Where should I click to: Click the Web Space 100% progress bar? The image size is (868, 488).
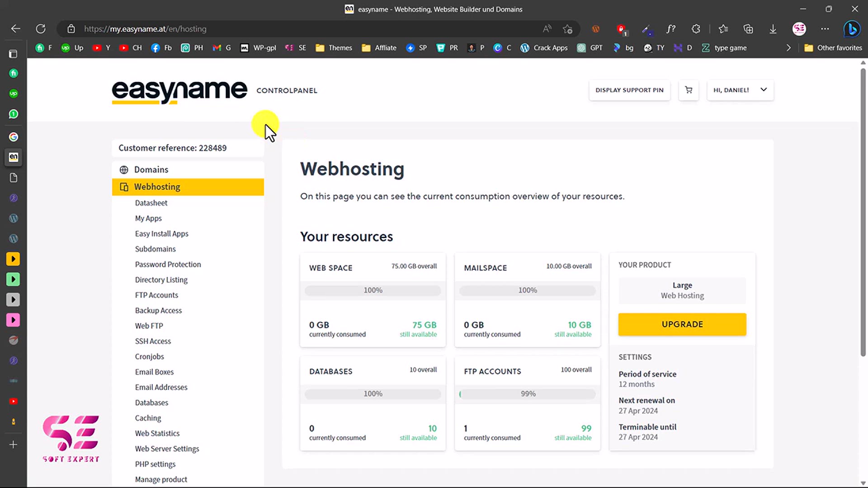pyautogui.click(x=373, y=291)
